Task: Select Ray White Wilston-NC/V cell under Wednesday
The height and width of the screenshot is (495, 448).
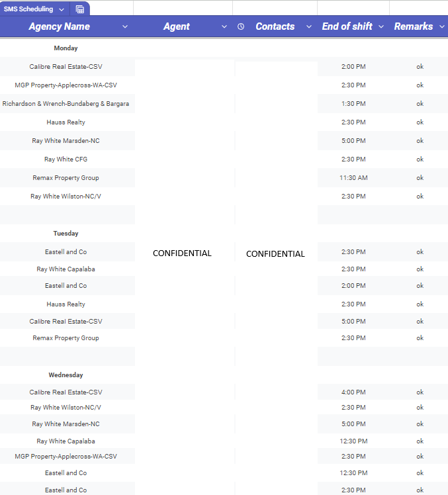Action: point(66,407)
